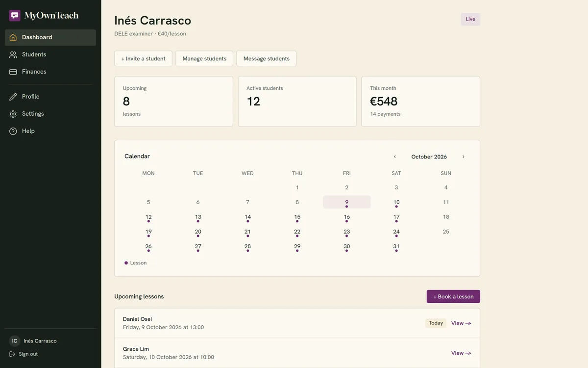588x368 pixels.
Task: Click the IC avatar in sidebar footer
Action: click(x=15, y=341)
